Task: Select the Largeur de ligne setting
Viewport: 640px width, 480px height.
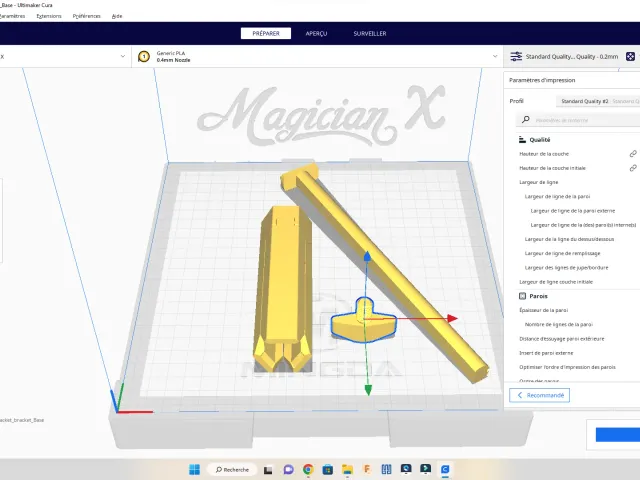Action: [x=538, y=182]
